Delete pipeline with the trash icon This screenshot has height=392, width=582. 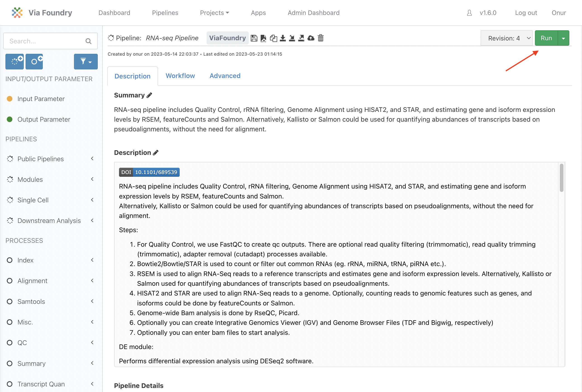320,38
